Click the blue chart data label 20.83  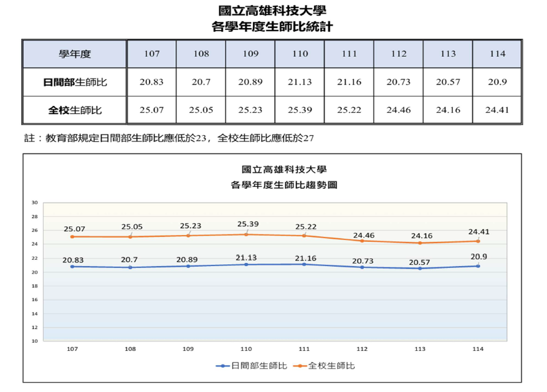[73, 260]
